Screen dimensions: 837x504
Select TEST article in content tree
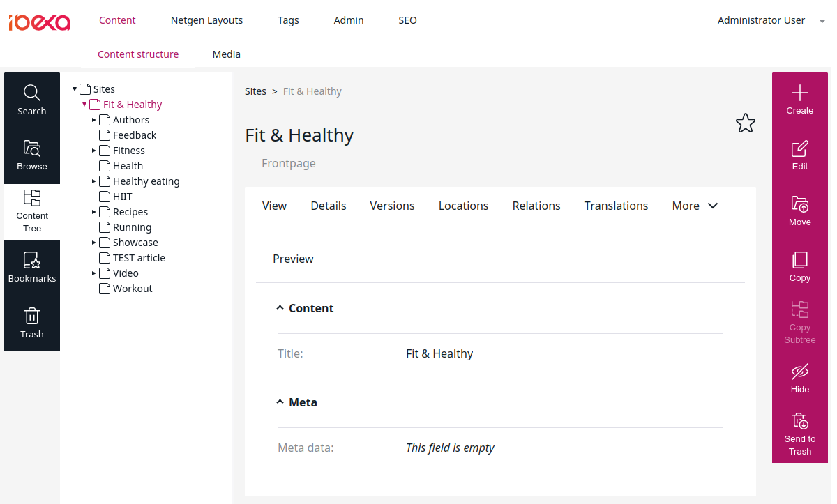pos(139,258)
